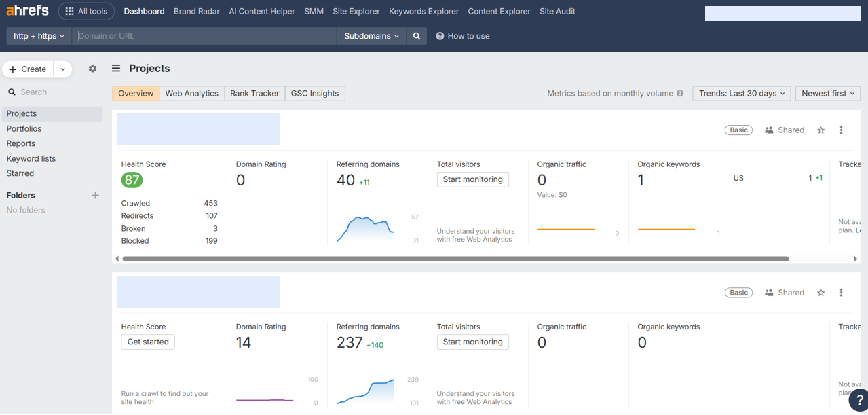The height and width of the screenshot is (415, 868).
Task: Open Site Audit
Action: 558,11
